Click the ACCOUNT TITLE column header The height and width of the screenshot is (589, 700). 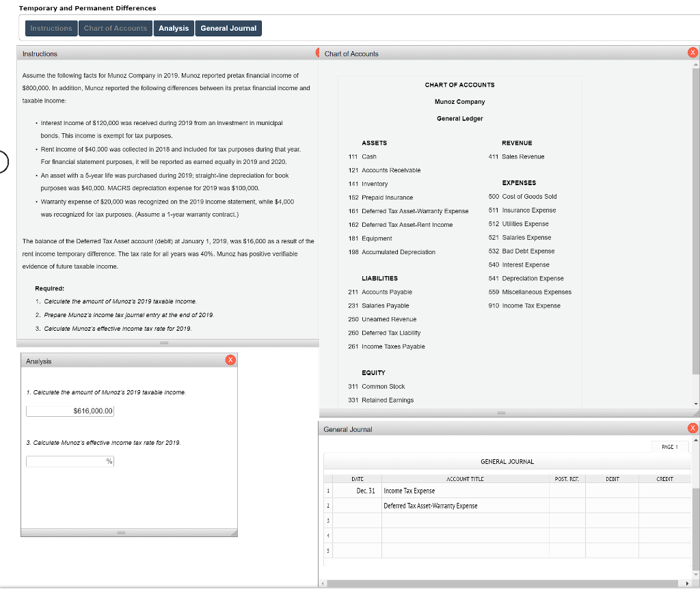coord(465,479)
